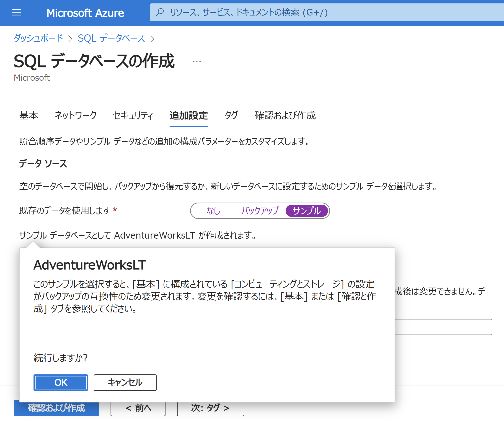This screenshot has width=504, height=430.
Task: Choose なし for existing data
Action: coord(213,211)
